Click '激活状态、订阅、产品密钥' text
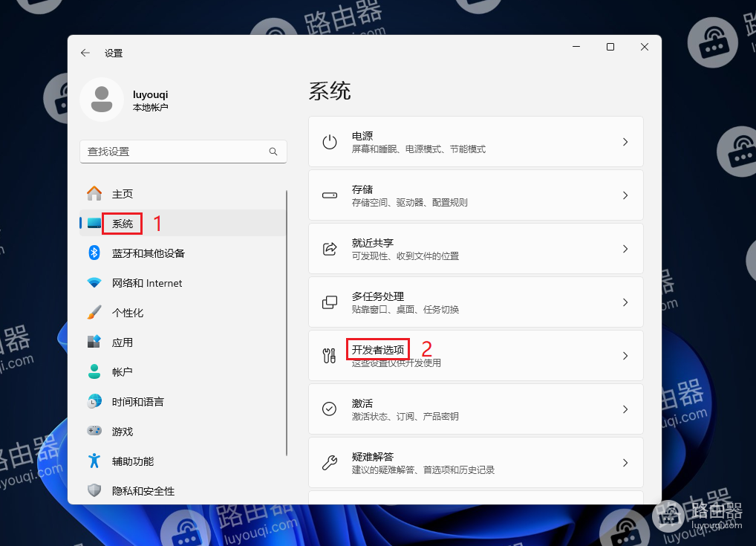This screenshot has width=756, height=546. tap(405, 416)
